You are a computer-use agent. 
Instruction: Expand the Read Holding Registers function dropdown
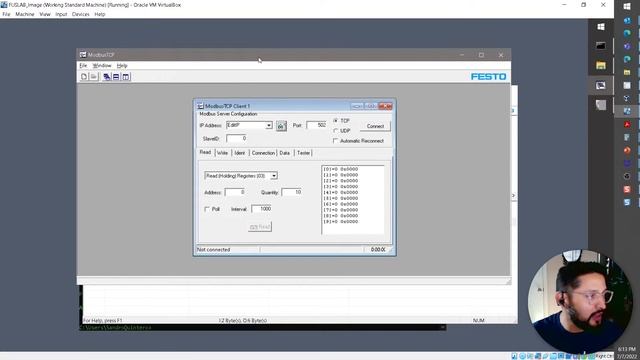[274, 176]
